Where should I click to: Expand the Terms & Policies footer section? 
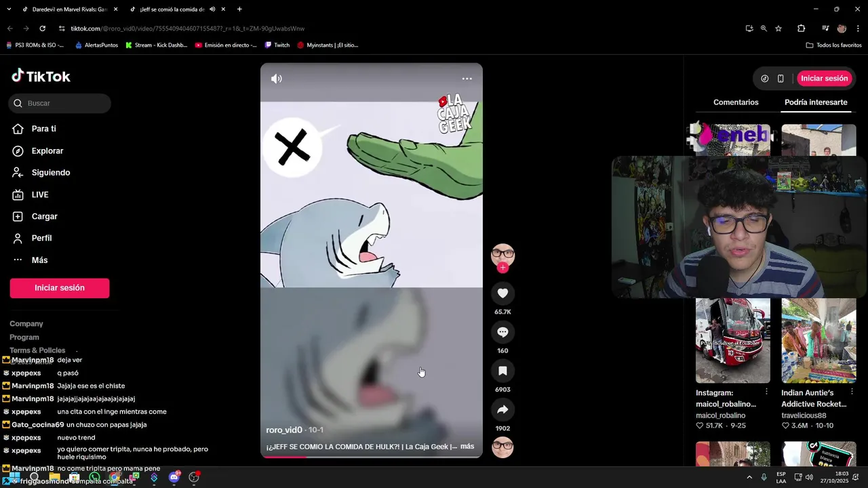click(37, 350)
